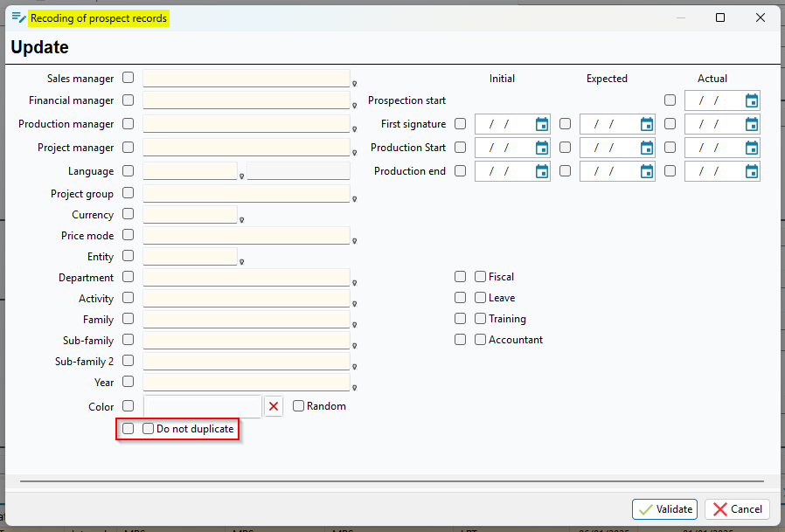This screenshot has height=532, width=785.
Task: Clear color with red X icon
Action: pyautogui.click(x=274, y=406)
